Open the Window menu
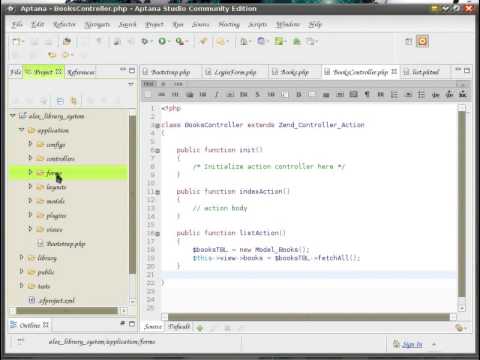 pyautogui.click(x=288, y=25)
